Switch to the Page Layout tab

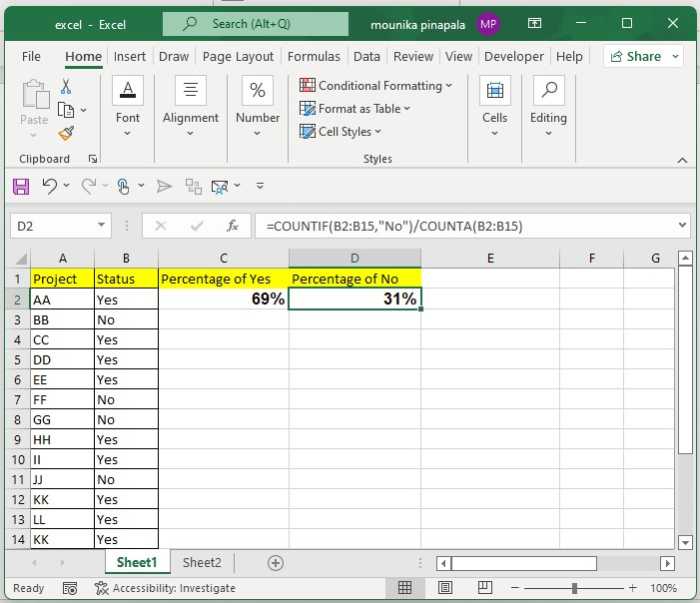coord(238,57)
